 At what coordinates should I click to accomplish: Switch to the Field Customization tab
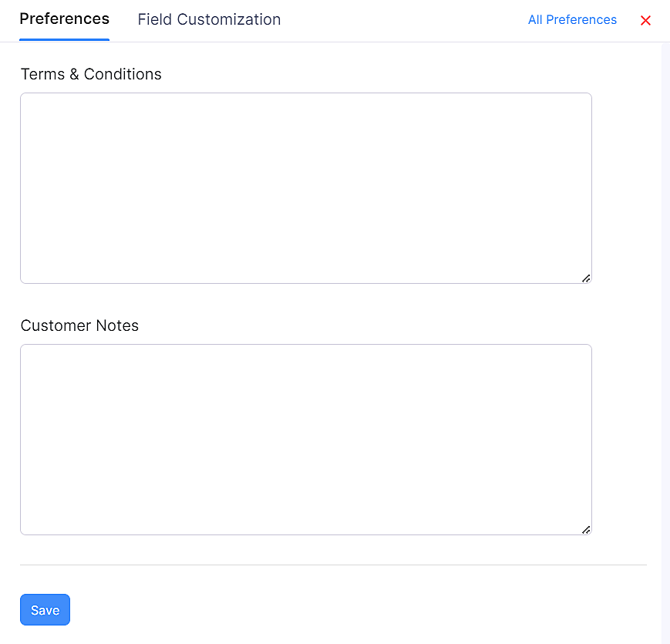[x=209, y=19]
